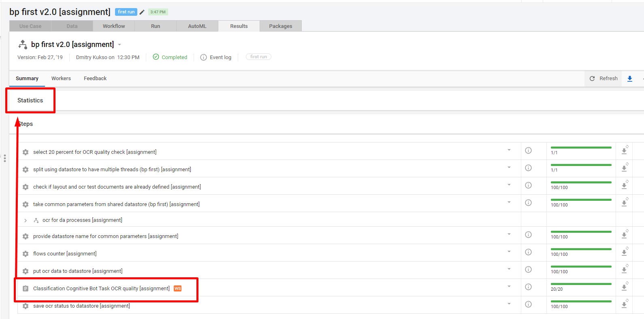644x319 pixels.
Task: Click the 20/20 progress bar of Classification step
Action: tap(581, 284)
